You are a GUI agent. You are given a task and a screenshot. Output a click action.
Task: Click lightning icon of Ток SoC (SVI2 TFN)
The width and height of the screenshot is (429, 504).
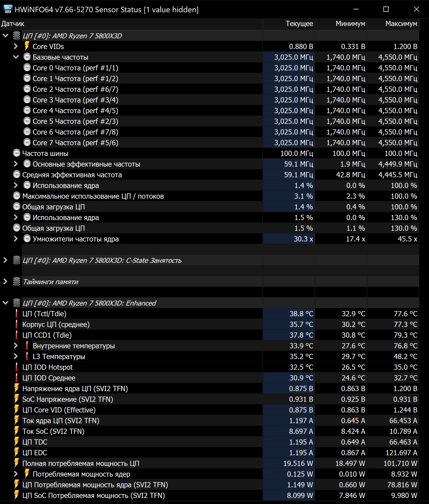point(16,431)
